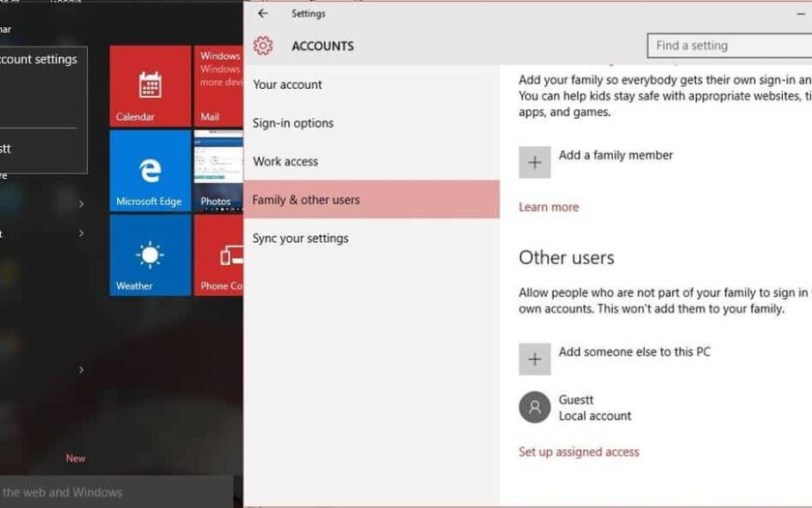The height and width of the screenshot is (508, 812).
Task: Open the Mail tile in Start menu
Action: 218,86
